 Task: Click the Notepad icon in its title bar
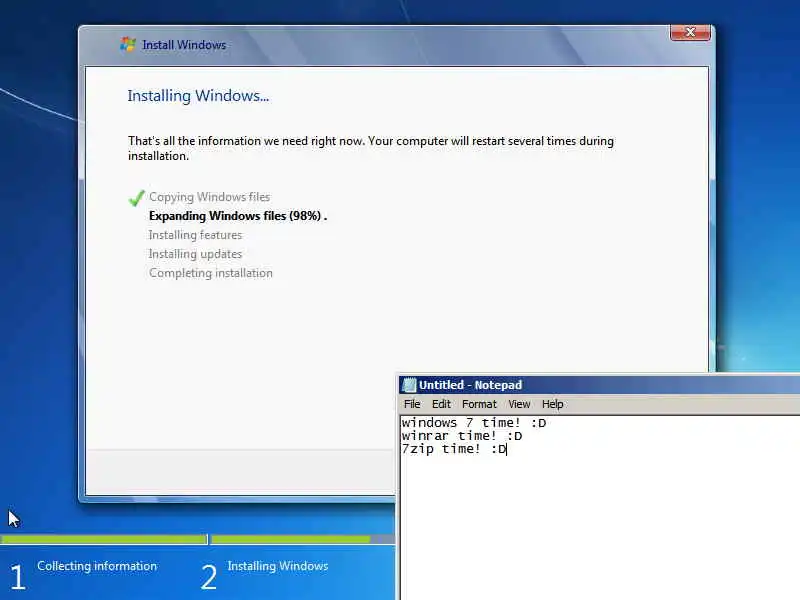point(409,385)
